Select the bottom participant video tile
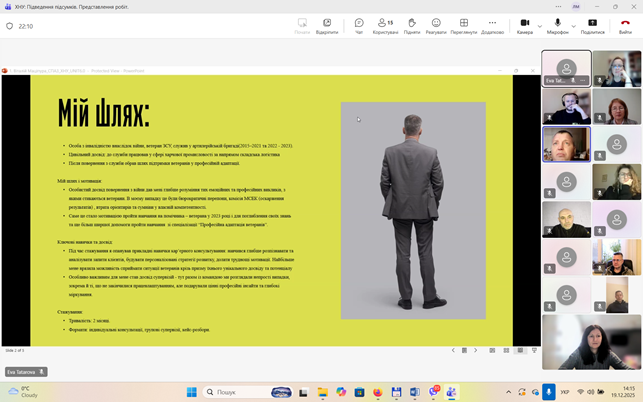The width and height of the screenshot is (644, 403). click(x=591, y=342)
